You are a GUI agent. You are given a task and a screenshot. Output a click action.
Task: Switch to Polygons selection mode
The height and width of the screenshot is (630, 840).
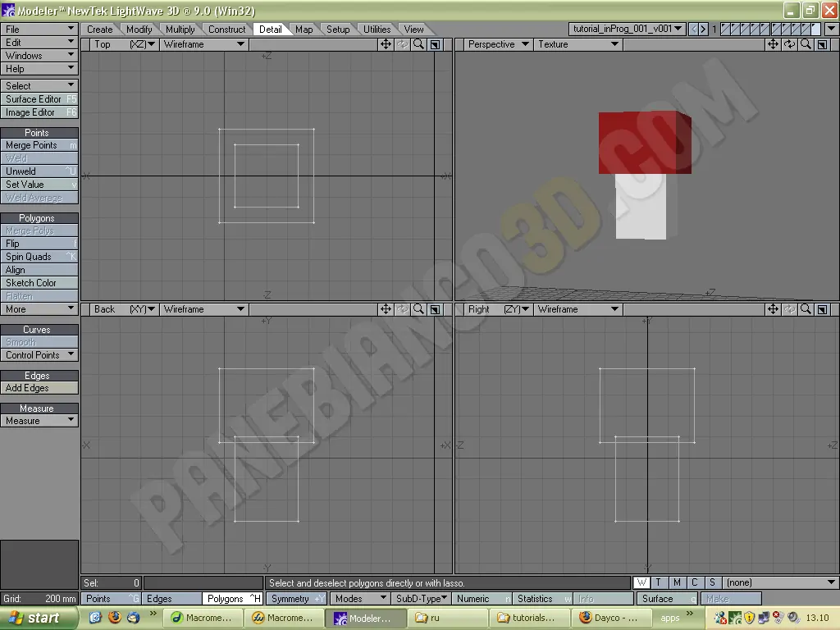[x=232, y=598]
